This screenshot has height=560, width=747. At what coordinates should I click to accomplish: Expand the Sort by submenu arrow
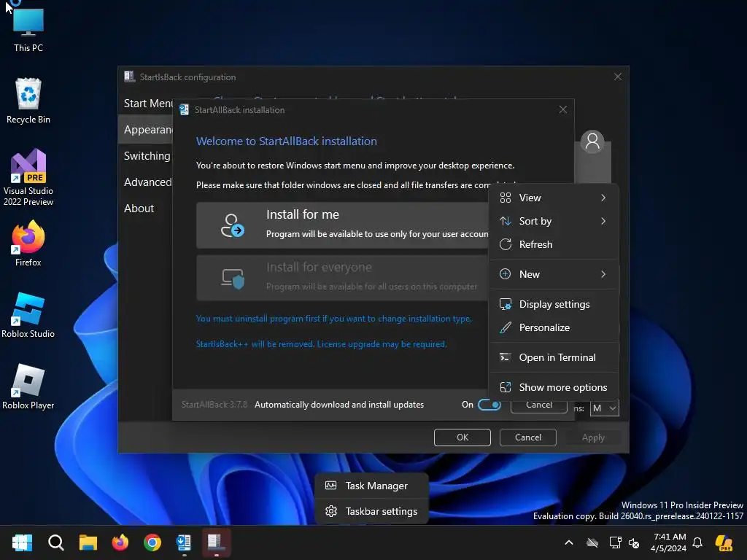coord(603,221)
